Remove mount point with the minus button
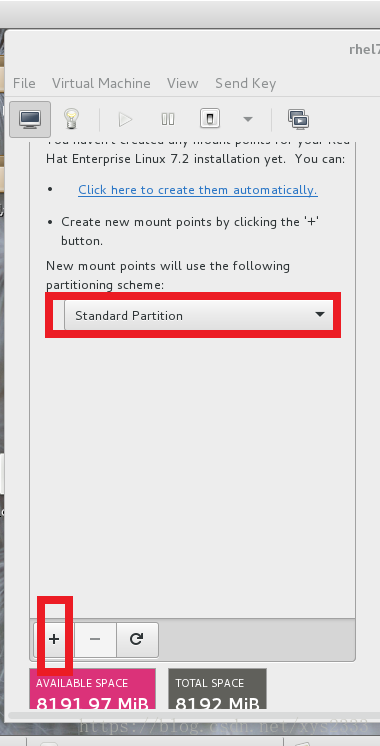 tap(95, 639)
